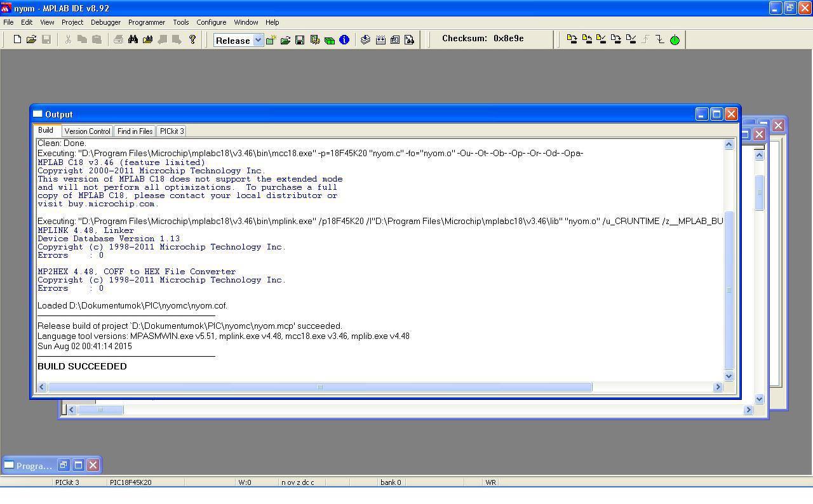Open the Release build configuration dropdown
This screenshot has width=813, height=504.
258,40
